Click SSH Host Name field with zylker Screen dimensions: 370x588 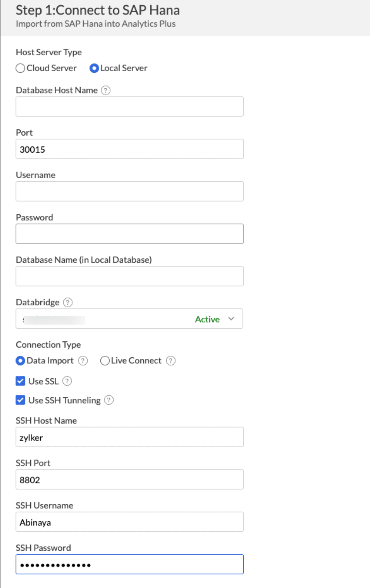tap(129, 437)
